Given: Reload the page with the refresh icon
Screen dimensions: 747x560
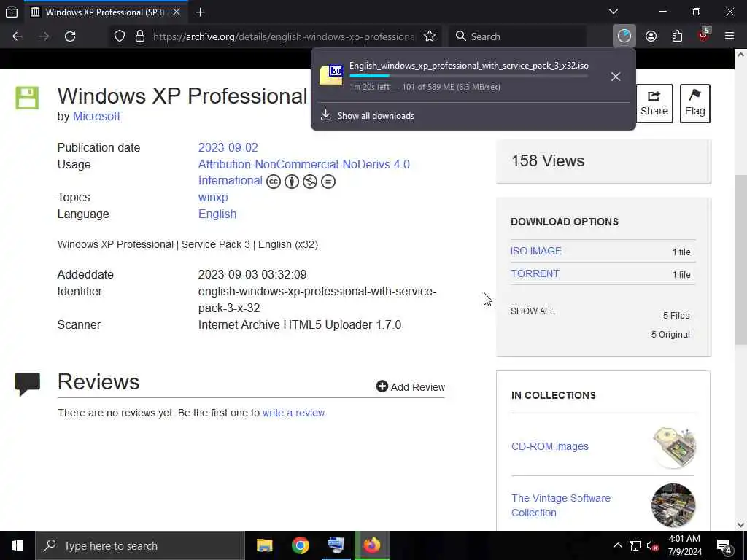Looking at the screenshot, I should click(70, 36).
